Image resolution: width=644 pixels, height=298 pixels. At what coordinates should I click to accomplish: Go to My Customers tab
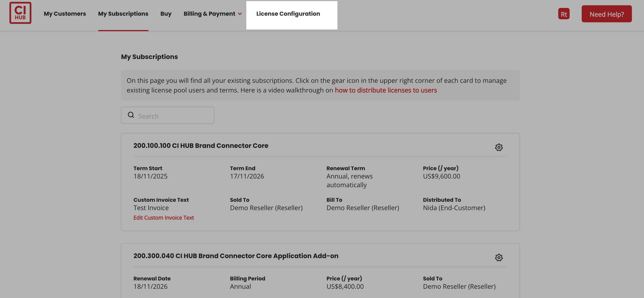tap(65, 14)
